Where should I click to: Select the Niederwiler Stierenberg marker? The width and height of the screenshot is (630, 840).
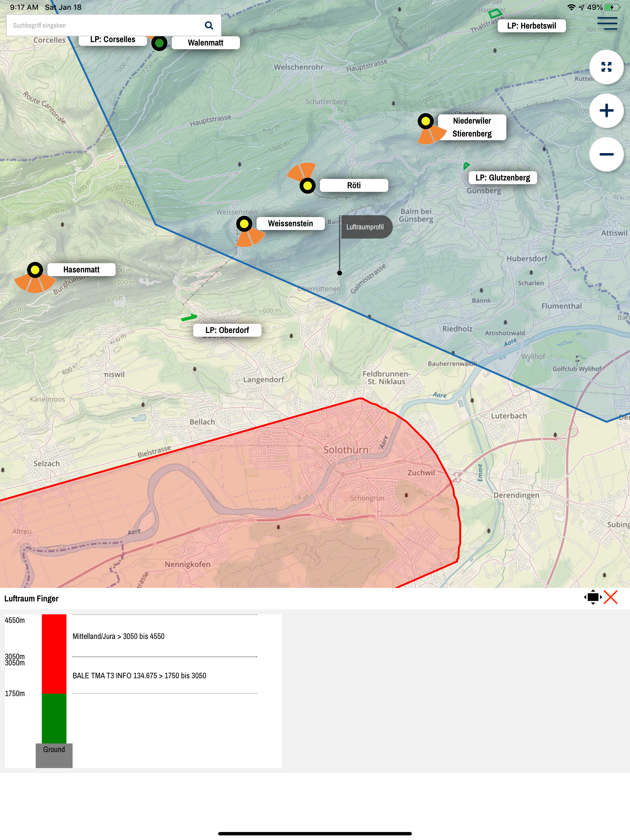click(425, 121)
